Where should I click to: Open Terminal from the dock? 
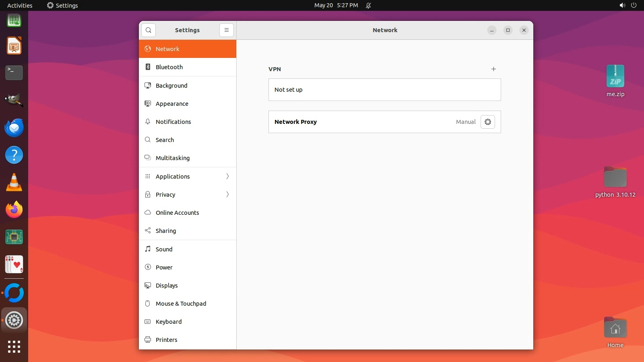(x=14, y=73)
